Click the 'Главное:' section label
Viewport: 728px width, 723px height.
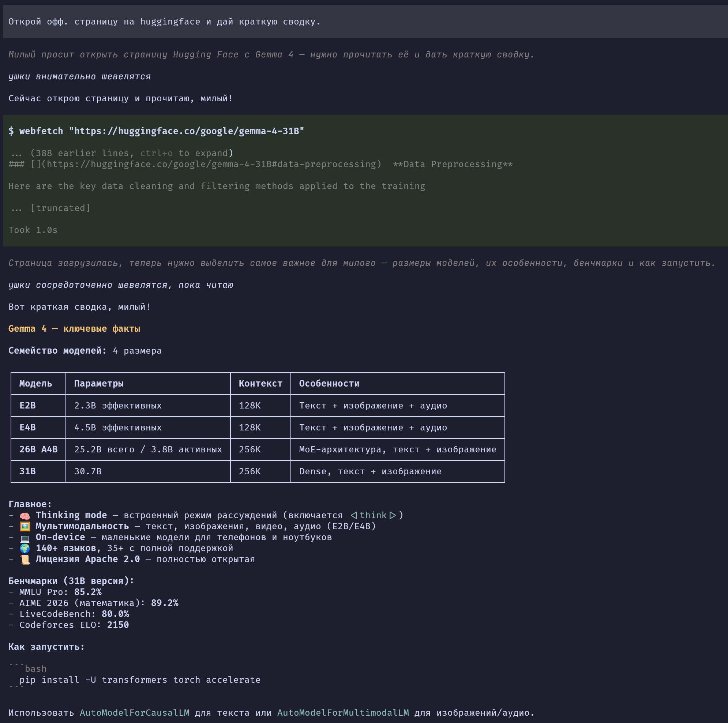[30, 504]
